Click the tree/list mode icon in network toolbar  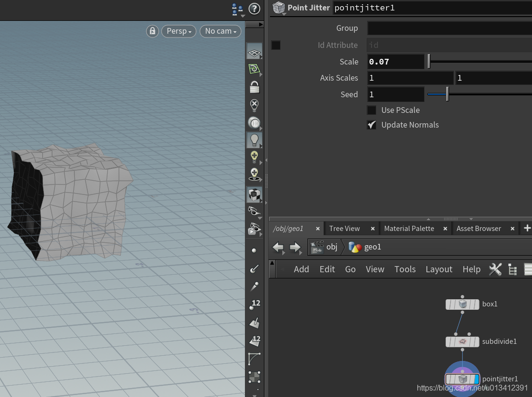point(512,269)
